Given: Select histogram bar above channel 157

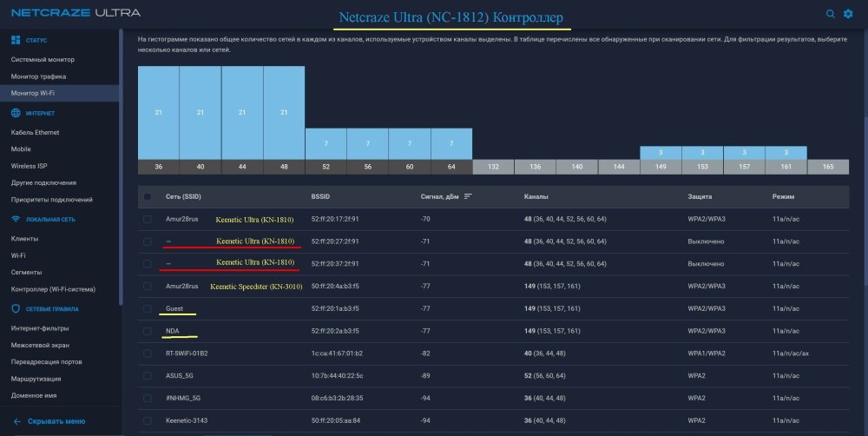Looking at the screenshot, I should pyautogui.click(x=745, y=153).
